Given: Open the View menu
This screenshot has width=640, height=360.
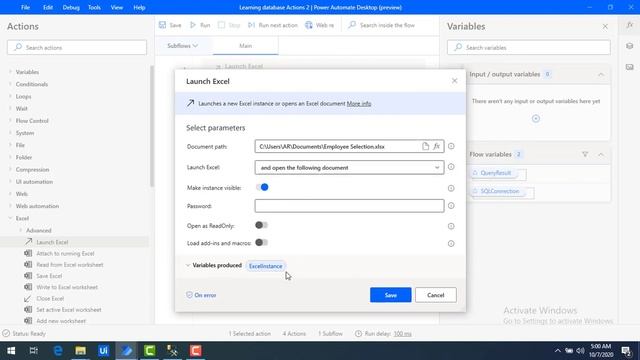Looking at the screenshot, I should (x=117, y=7).
